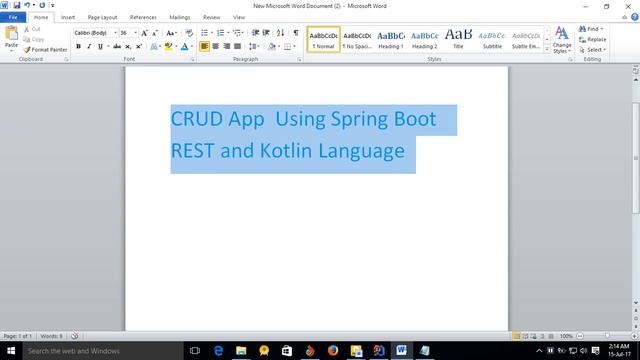Image resolution: width=640 pixels, height=360 pixels.
Task: Apply the Subtitle style
Action: (x=492, y=40)
